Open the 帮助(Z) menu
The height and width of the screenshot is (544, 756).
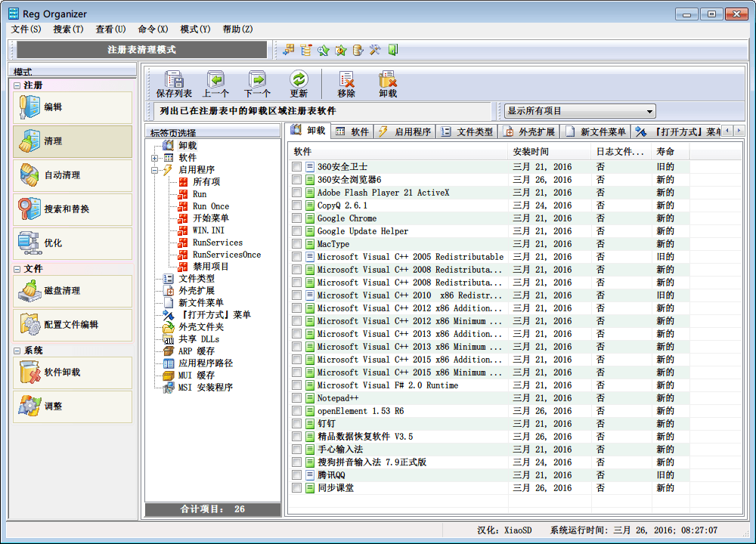pyautogui.click(x=237, y=29)
